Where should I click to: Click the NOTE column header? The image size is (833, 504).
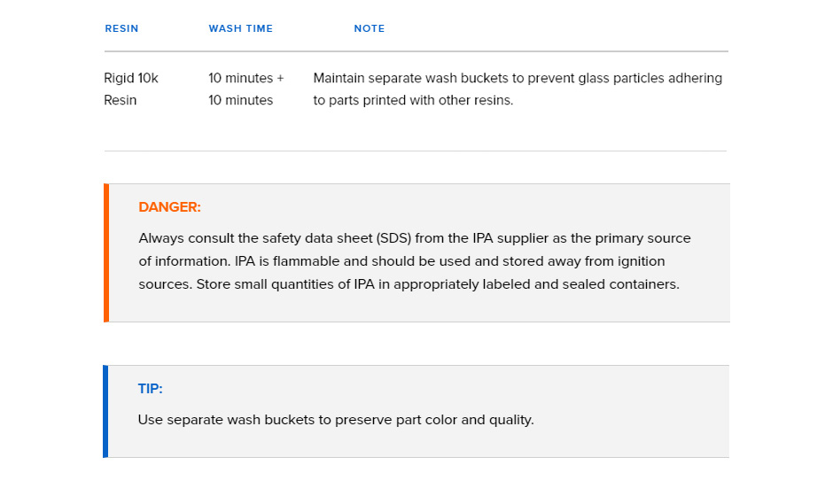point(370,28)
